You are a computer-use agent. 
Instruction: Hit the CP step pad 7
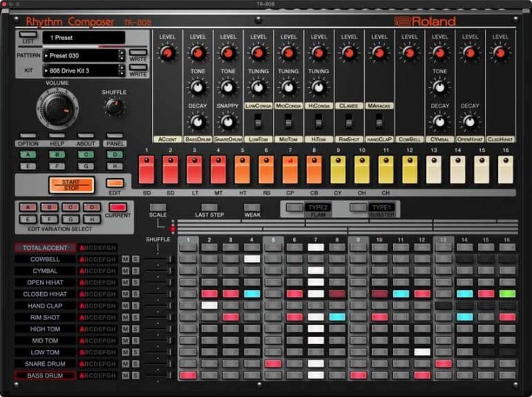290,169
